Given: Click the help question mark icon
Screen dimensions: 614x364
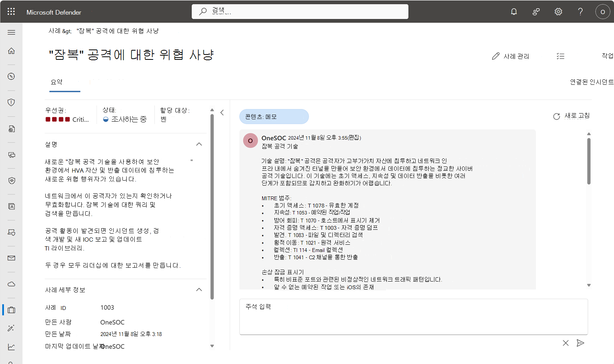Looking at the screenshot, I should pos(581,12).
